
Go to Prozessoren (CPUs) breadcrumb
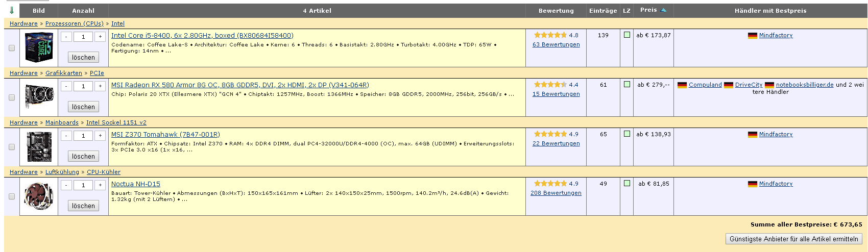tap(75, 23)
